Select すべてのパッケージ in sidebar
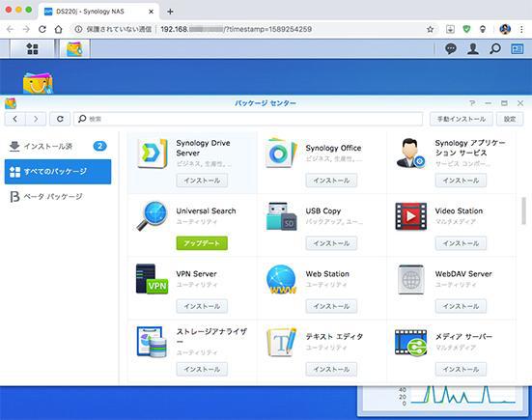The image size is (532, 420). pos(58,172)
